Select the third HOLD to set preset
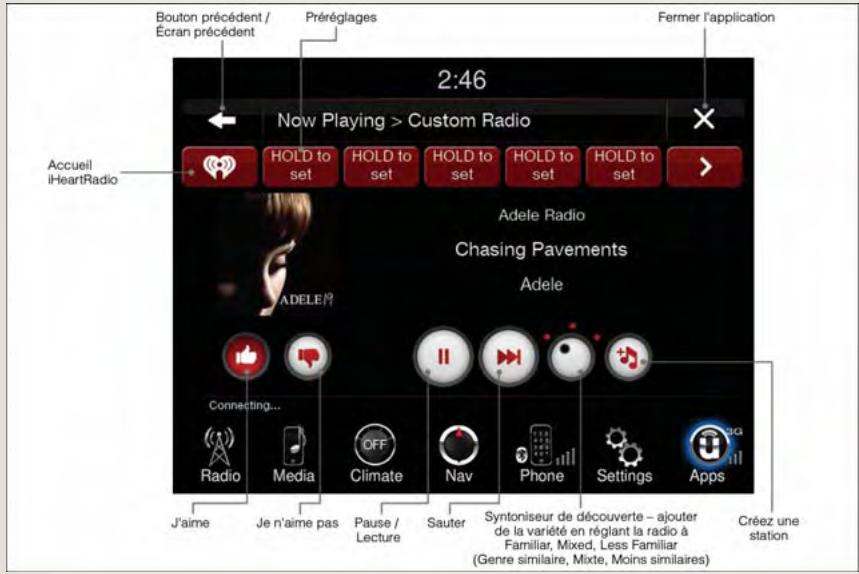Screen dimensions: 859x574 coord(462,167)
